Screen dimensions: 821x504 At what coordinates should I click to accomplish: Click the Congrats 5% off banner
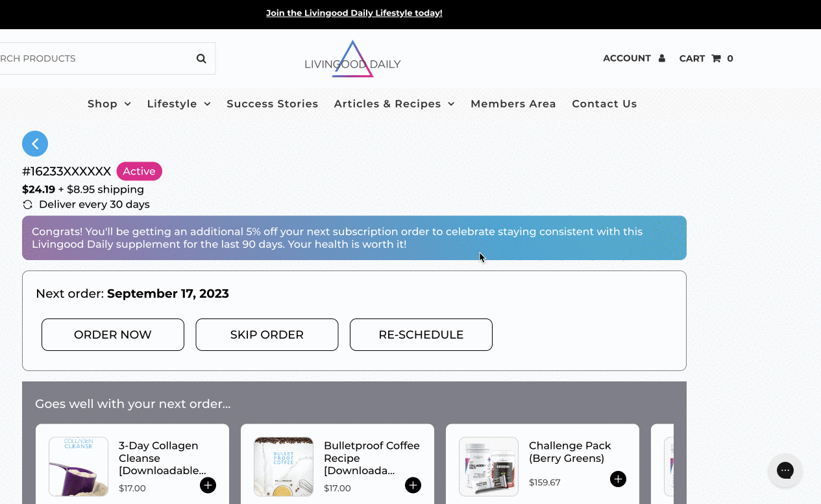[x=354, y=238]
